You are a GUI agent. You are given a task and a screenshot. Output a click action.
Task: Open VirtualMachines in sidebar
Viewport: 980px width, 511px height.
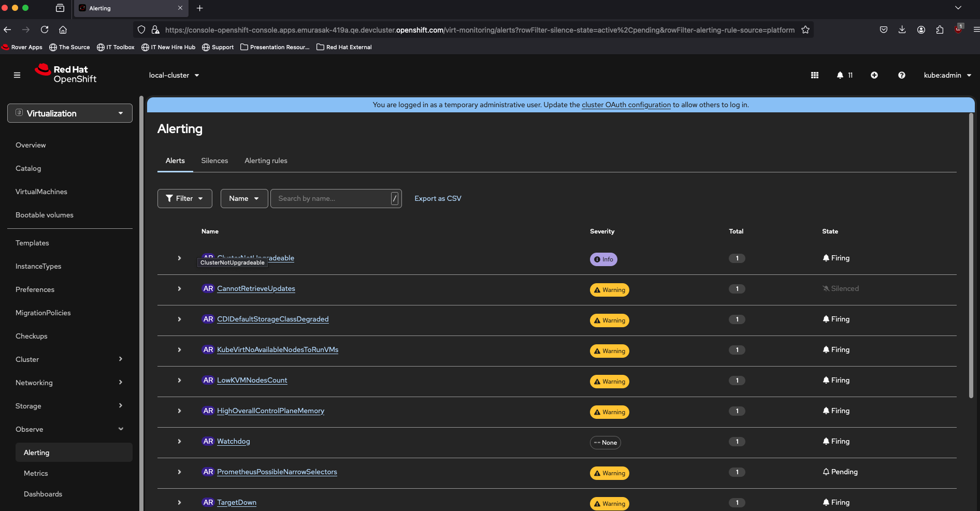(41, 192)
